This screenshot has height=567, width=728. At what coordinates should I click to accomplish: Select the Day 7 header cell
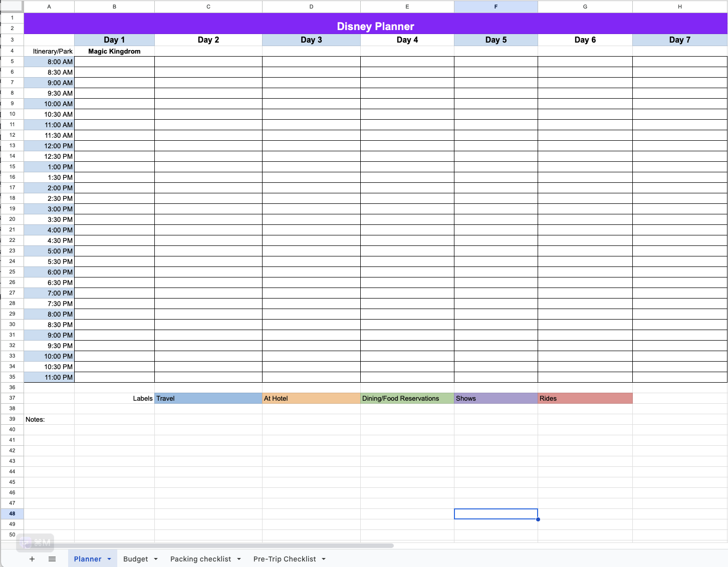tap(680, 40)
